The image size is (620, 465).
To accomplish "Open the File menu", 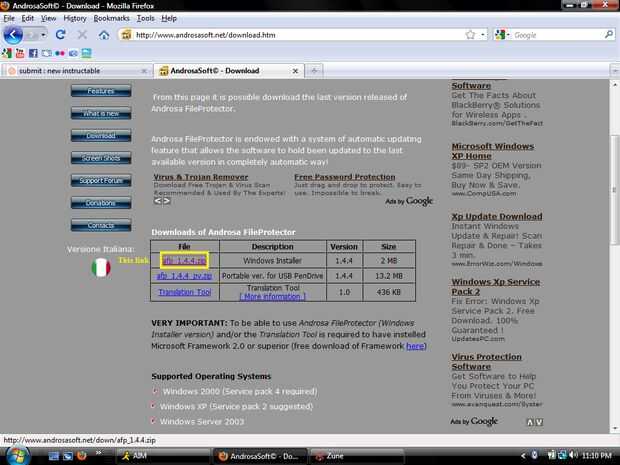I will click(9, 18).
